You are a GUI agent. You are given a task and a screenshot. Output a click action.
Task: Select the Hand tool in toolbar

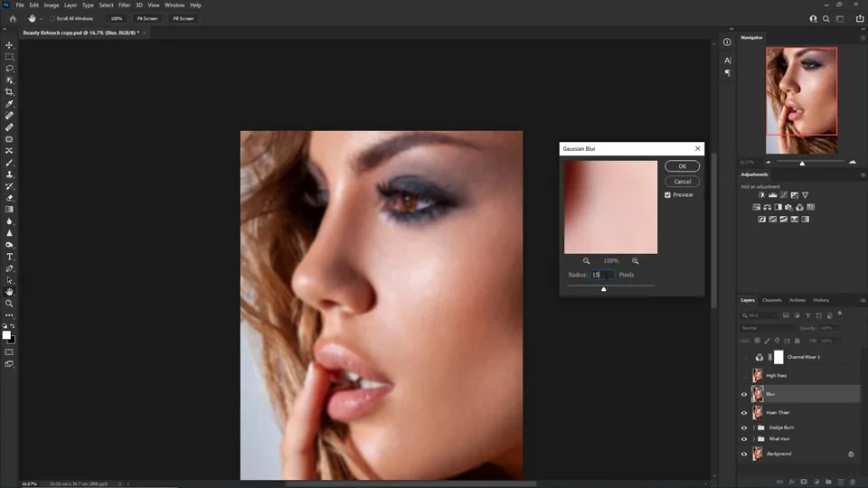(x=9, y=292)
